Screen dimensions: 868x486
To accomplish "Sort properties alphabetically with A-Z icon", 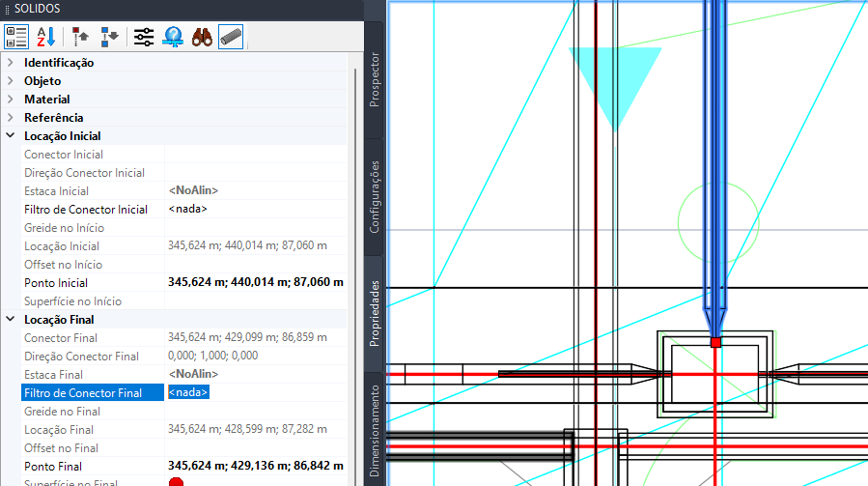I will (x=46, y=37).
